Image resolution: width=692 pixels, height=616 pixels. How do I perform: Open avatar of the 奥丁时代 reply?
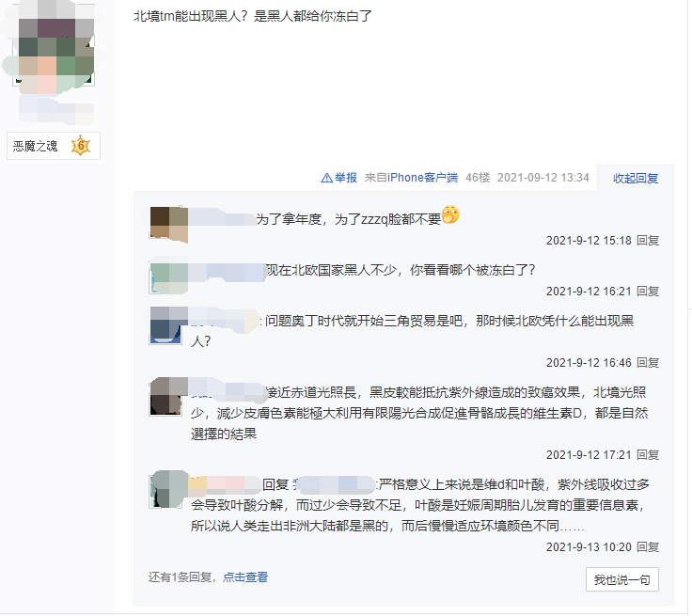[165, 326]
